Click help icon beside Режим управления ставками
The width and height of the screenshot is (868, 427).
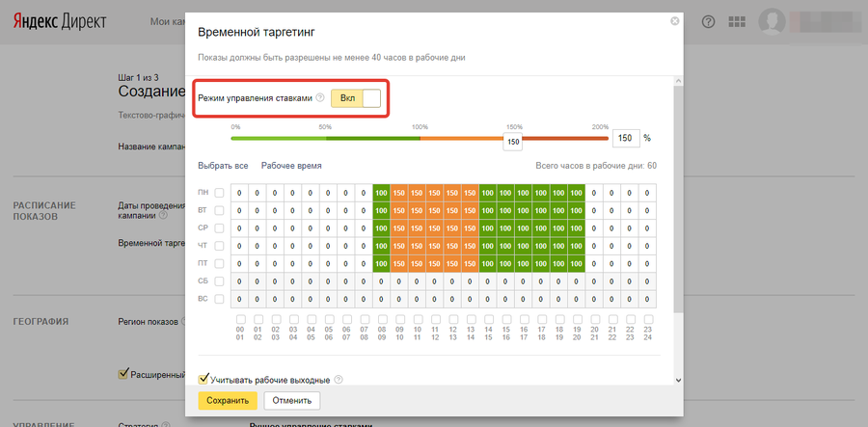tap(319, 98)
